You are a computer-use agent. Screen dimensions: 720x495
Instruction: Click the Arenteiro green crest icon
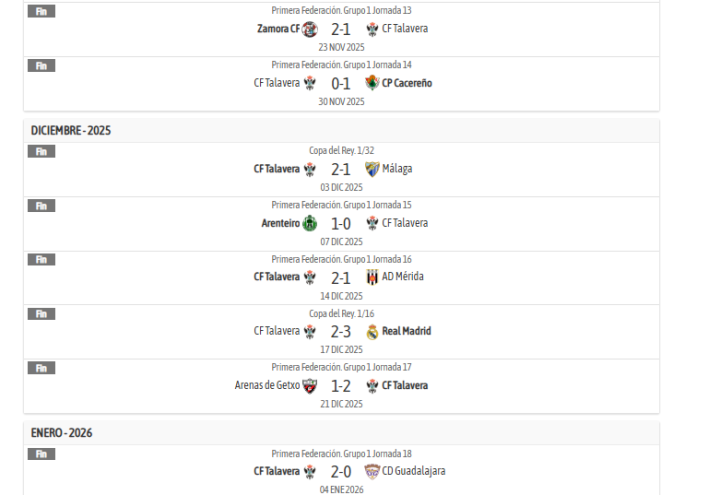point(309,223)
